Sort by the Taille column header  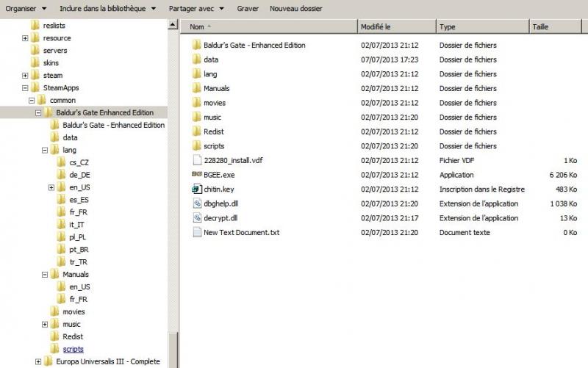click(x=556, y=26)
